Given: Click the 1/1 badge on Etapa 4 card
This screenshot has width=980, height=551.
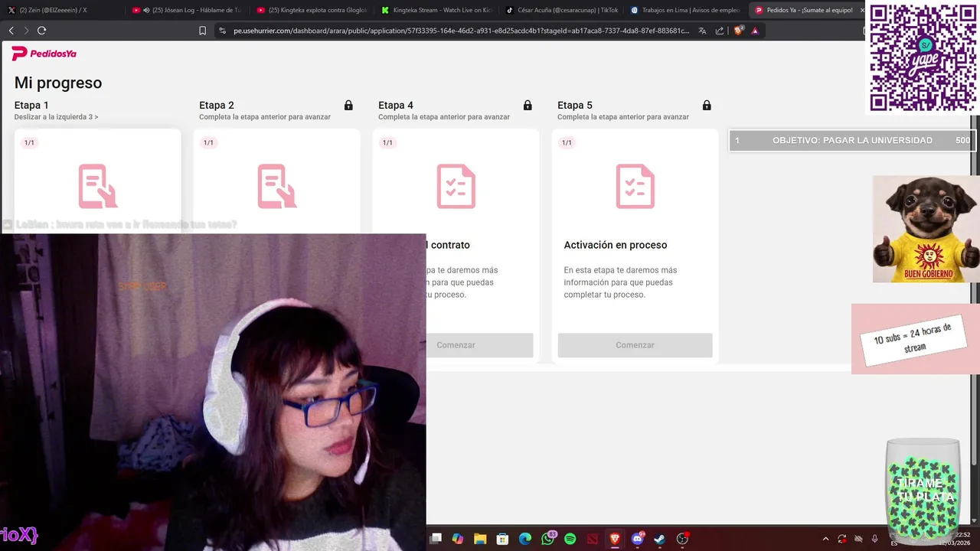Looking at the screenshot, I should tap(387, 143).
